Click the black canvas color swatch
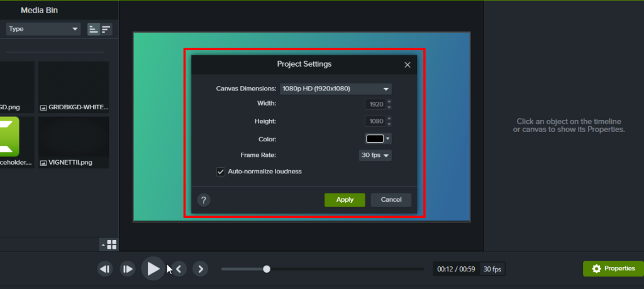The height and width of the screenshot is (289, 644). point(375,139)
